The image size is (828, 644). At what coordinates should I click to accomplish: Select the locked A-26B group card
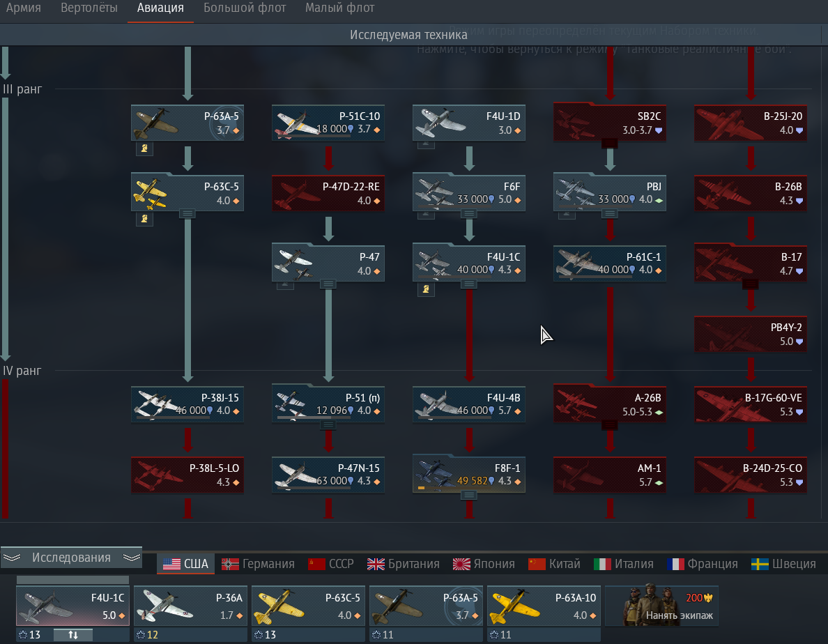tap(610, 404)
